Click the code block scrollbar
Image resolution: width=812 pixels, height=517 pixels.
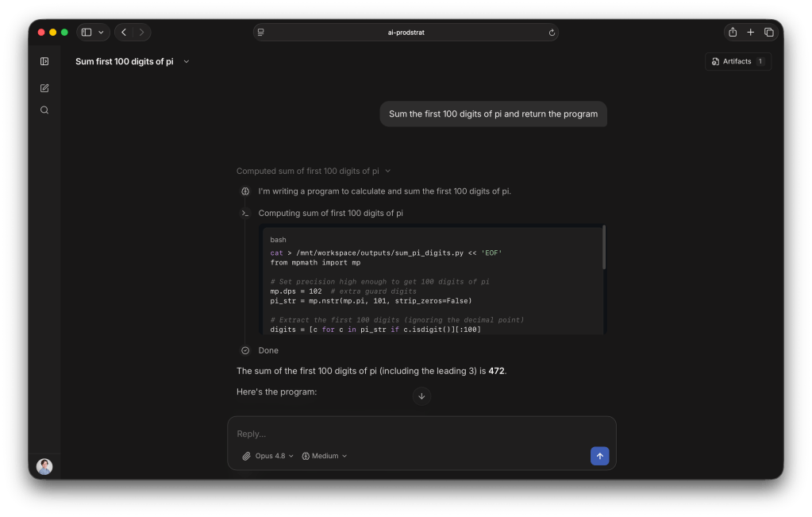(x=604, y=248)
